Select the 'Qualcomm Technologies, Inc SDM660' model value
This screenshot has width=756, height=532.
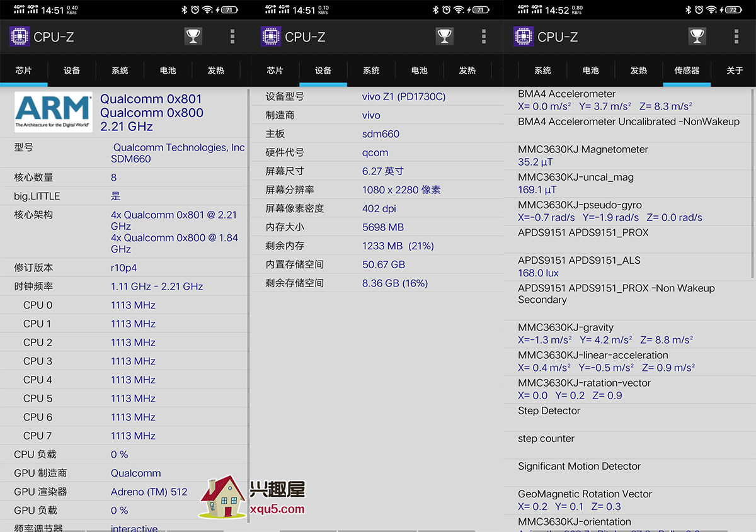pyautogui.click(x=178, y=153)
